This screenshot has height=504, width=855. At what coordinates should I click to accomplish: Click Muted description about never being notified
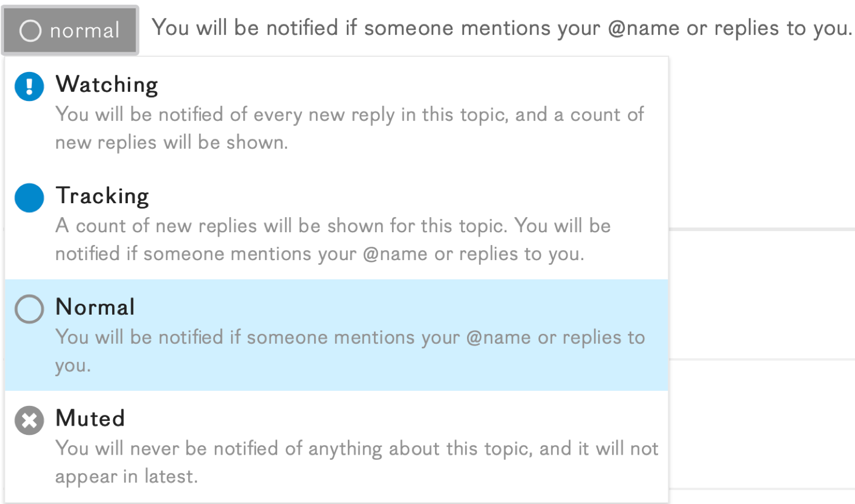[357, 462]
